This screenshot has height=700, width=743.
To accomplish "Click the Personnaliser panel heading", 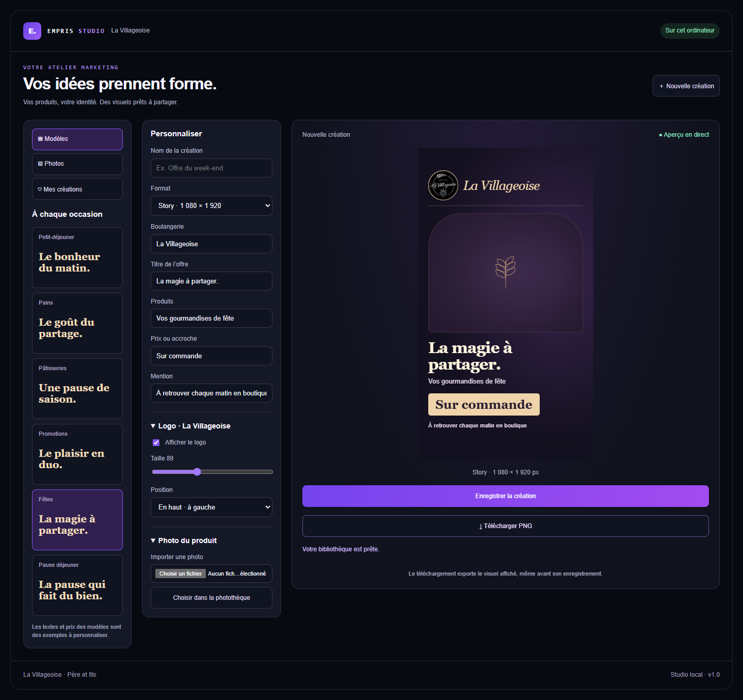I will (176, 134).
